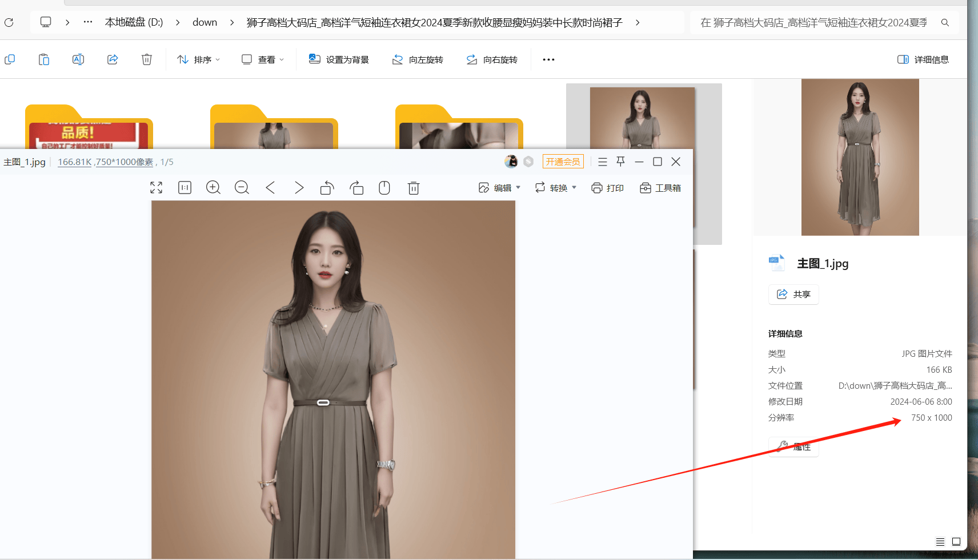Click the 开通会员 membership button

563,161
